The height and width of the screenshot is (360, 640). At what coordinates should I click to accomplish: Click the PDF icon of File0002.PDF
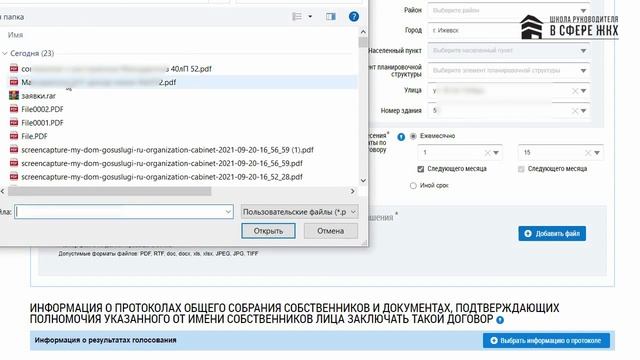click(14, 109)
